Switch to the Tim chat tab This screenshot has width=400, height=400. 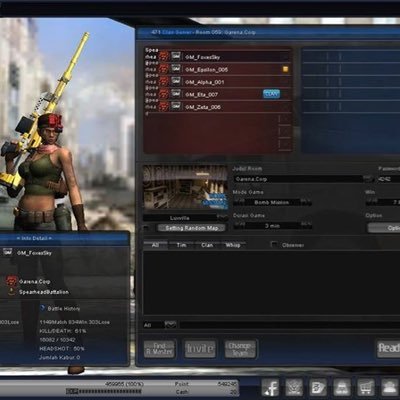(x=181, y=245)
